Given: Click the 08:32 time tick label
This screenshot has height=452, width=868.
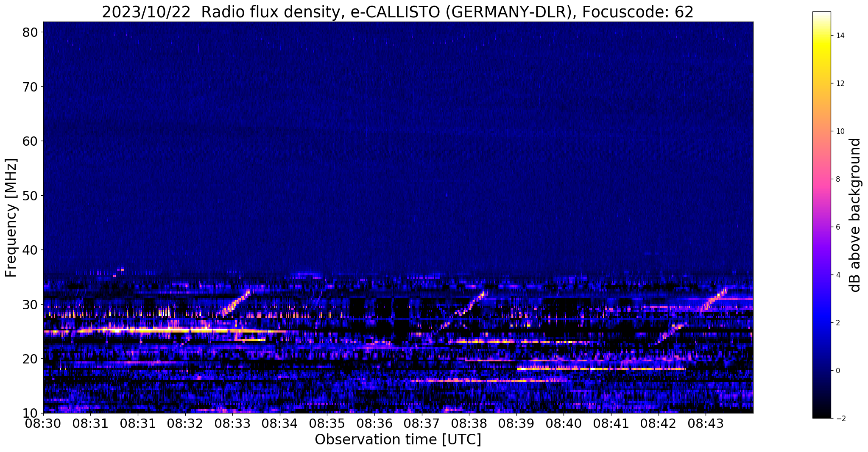Looking at the screenshot, I should click(185, 423).
